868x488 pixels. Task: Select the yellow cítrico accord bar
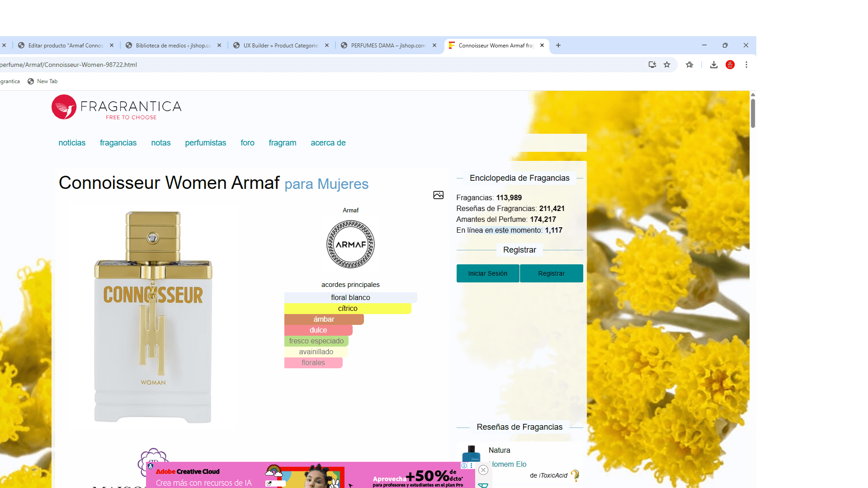click(x=347, y=309)
